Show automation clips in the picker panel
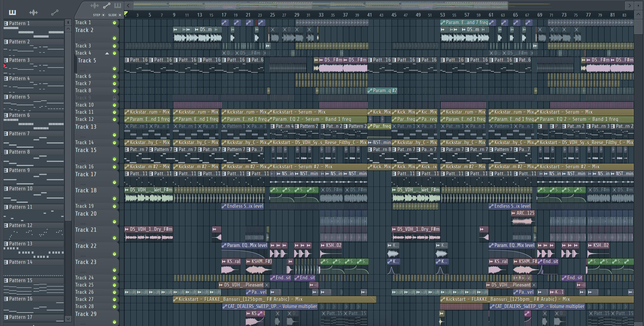This screenshot has height=326, width=644. click(55, 12)
